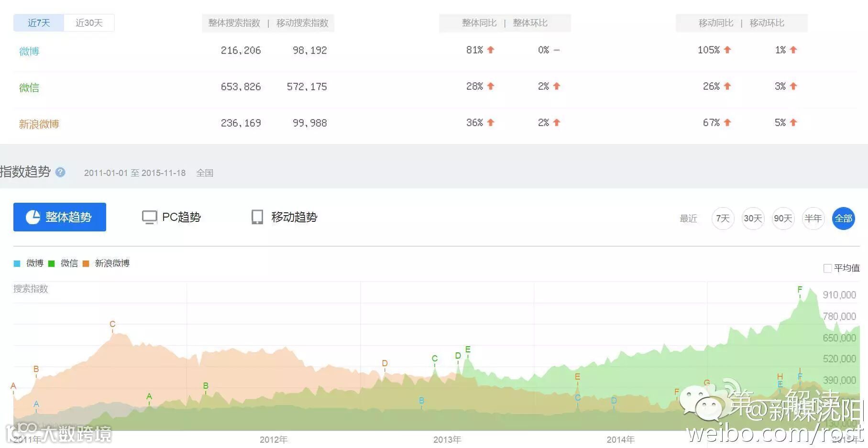Click the blue C marker on chart

[x=578, y=398]
